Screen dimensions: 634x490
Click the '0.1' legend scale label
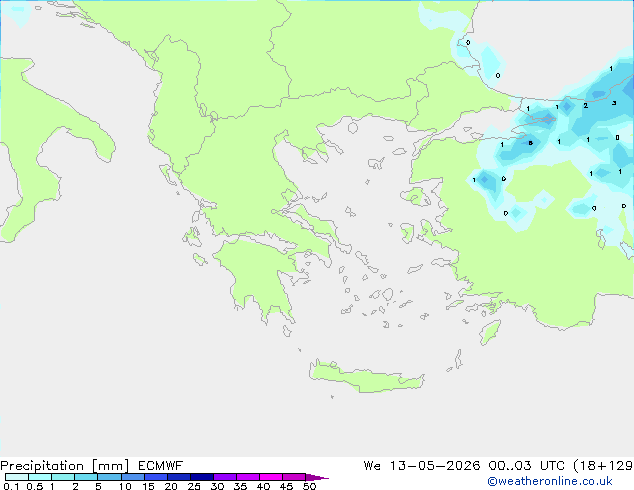tap(11, 486)
